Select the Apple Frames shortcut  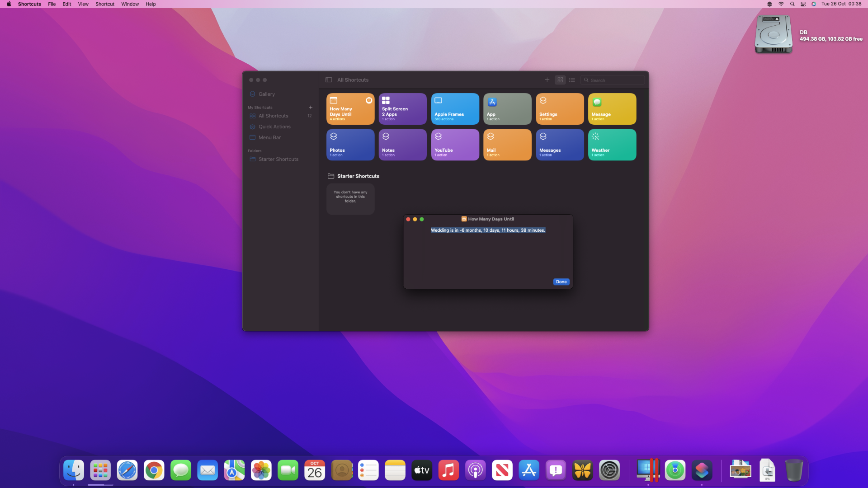coord(455,108)
